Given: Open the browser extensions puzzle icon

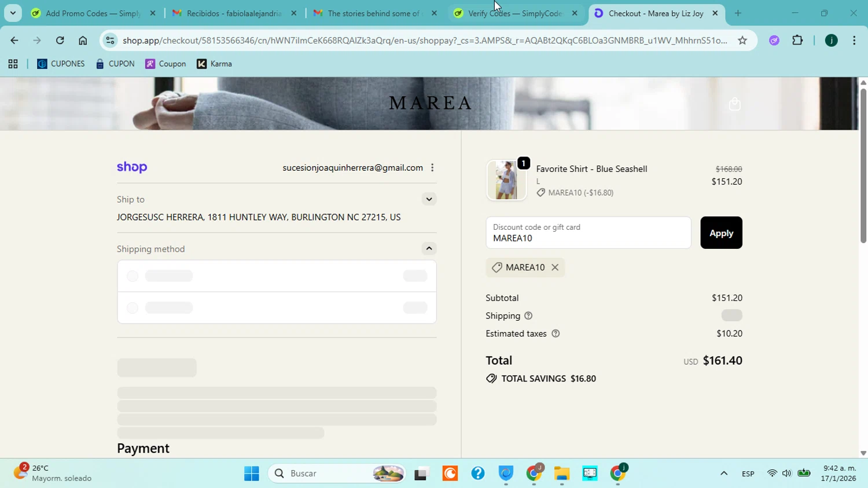Looking at the screenshot, I should (x=797, y=41).
